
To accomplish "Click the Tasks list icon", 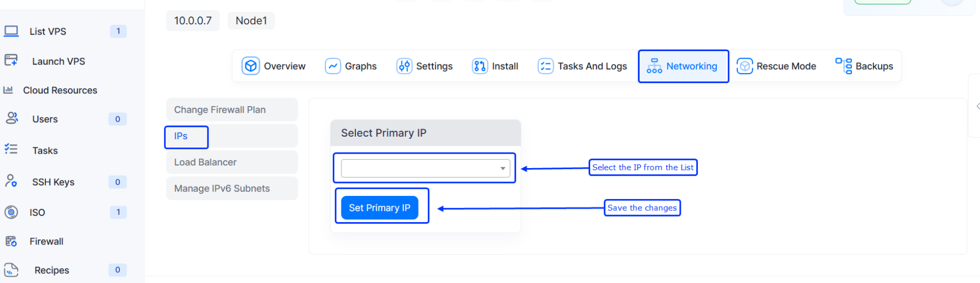I will coord(11,149).
